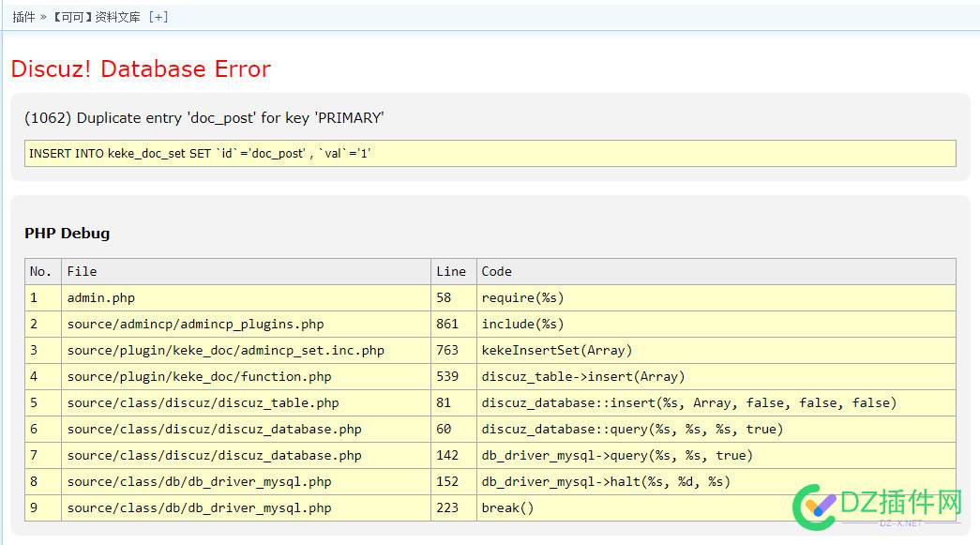The image size is (980, 545).
Task: Click the admincp_set.inc.php file path cell
Action: (225, 351)
